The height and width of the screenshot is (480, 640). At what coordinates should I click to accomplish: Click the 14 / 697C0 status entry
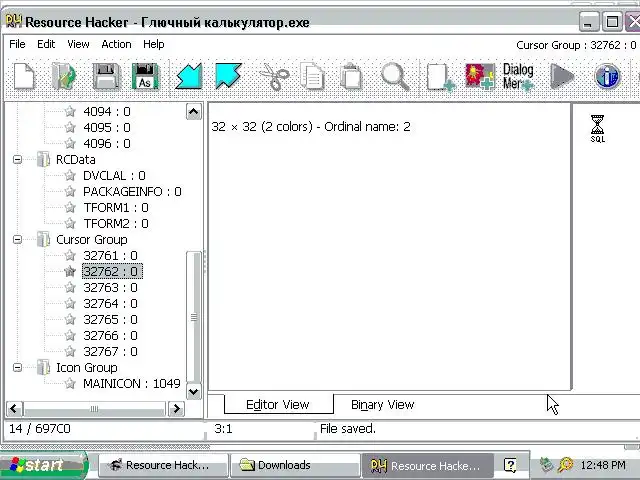click(x=40, y=429)
